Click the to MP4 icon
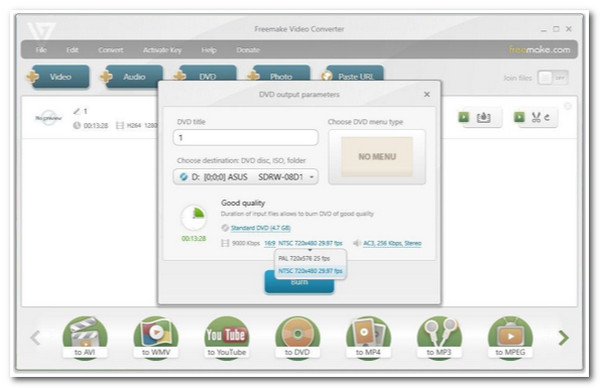 pyautogui.click(x=368, y=337)
